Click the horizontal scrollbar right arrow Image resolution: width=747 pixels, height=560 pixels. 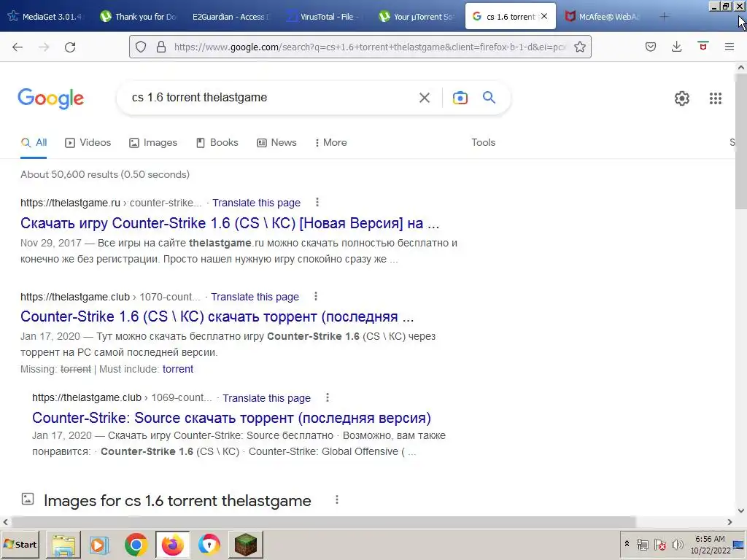point(729,522)
